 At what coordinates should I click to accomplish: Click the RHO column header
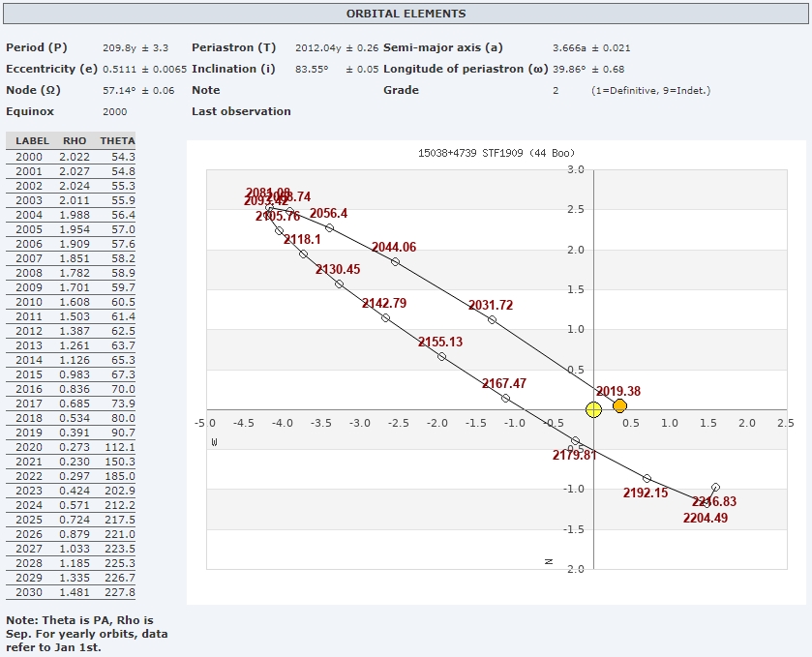[74, 141]
